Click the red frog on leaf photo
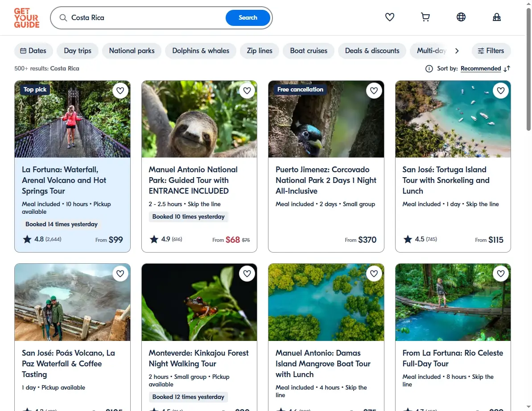 (199, 302)
